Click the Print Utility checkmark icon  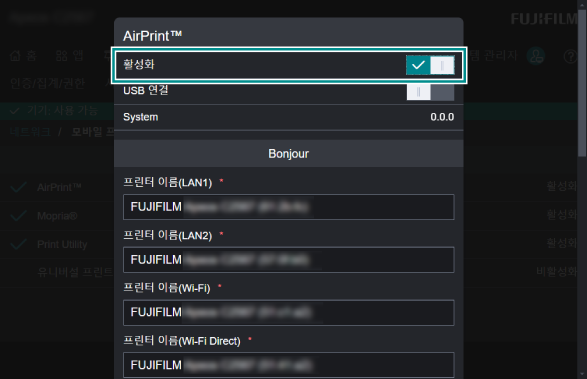click(18, 244)
